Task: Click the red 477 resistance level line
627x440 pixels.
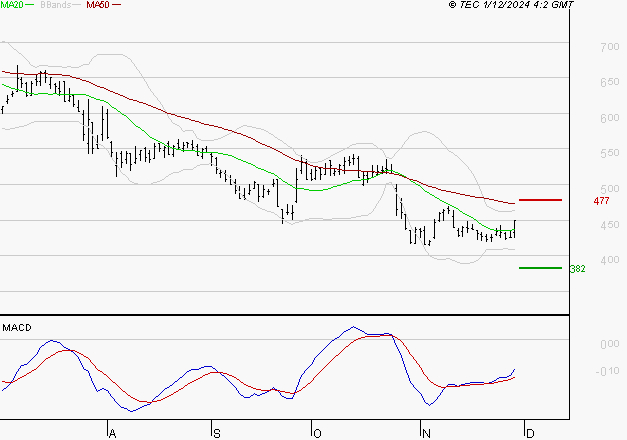Action: click(540, 200)
